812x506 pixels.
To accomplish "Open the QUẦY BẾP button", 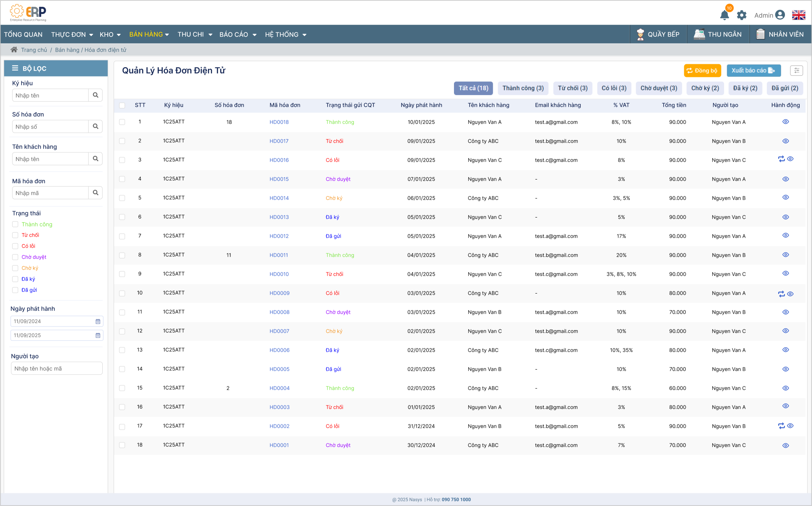I will point(658,34).
